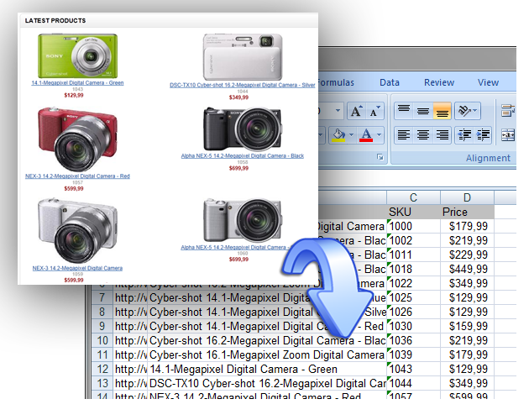Image resolution: width=529 pixels, height=420 pixels.
Task: Select the row 11 Cyber-shot 16.1-Megapixel Zoom cell
Action: (x=266, y=354)
